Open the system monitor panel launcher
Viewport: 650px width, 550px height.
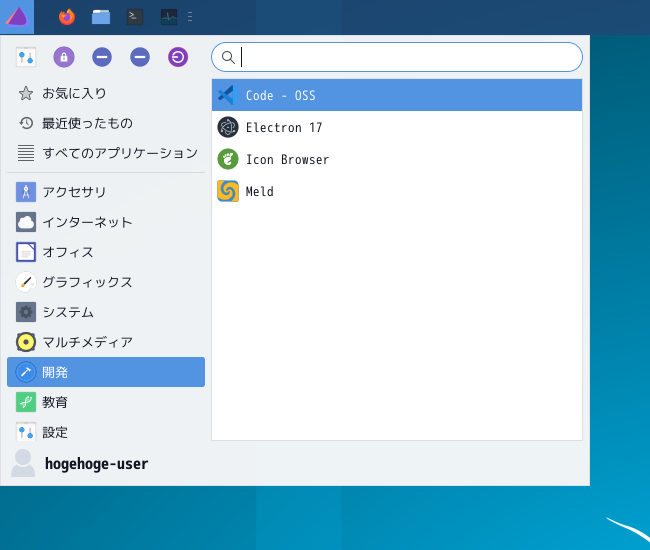coord(169,17)
